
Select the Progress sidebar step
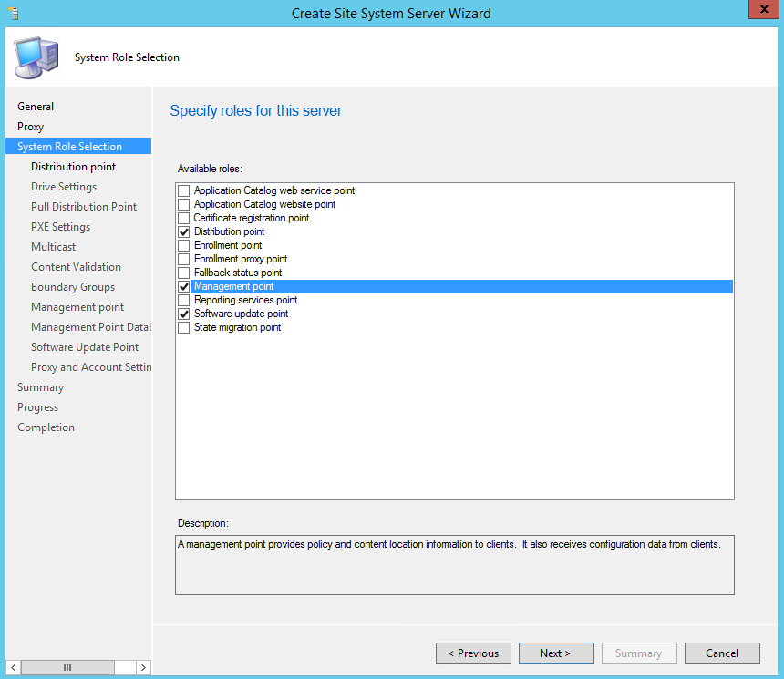tap(38, 407)
